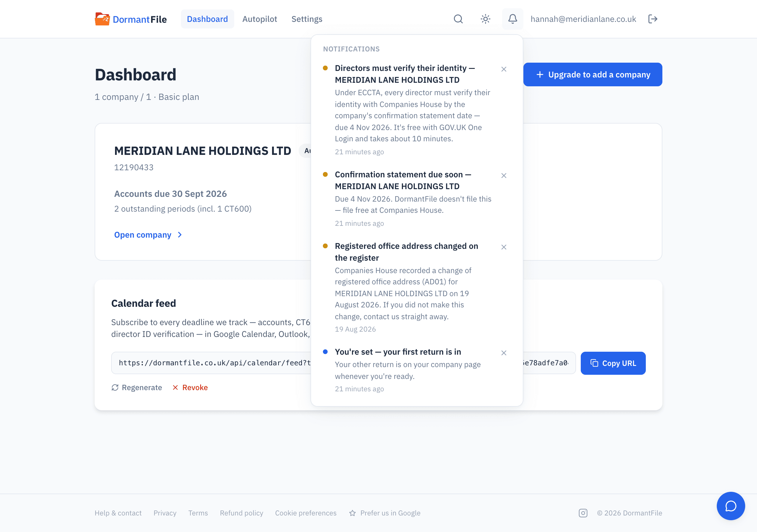Click Upgrade to add a company

pyautogui.click(x=593, y=74)
